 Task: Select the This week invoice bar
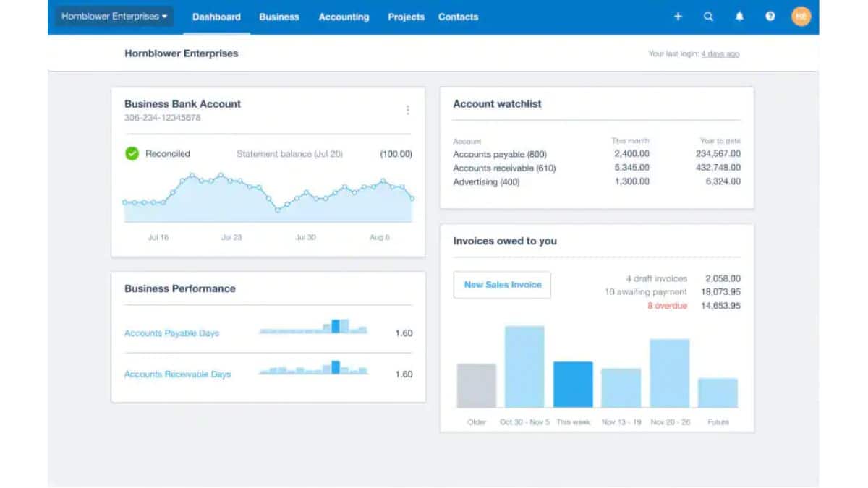pyautogui.click(x=573, y=385)
